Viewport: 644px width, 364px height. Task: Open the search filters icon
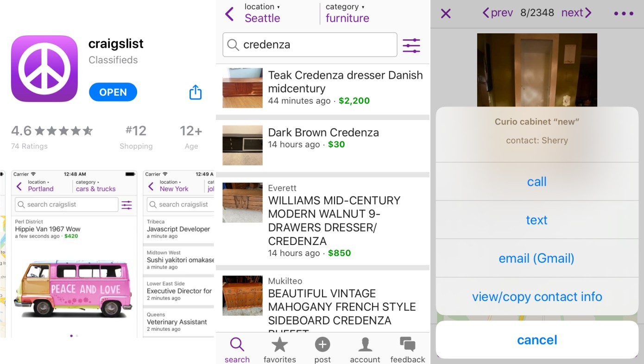coord(411,44)
